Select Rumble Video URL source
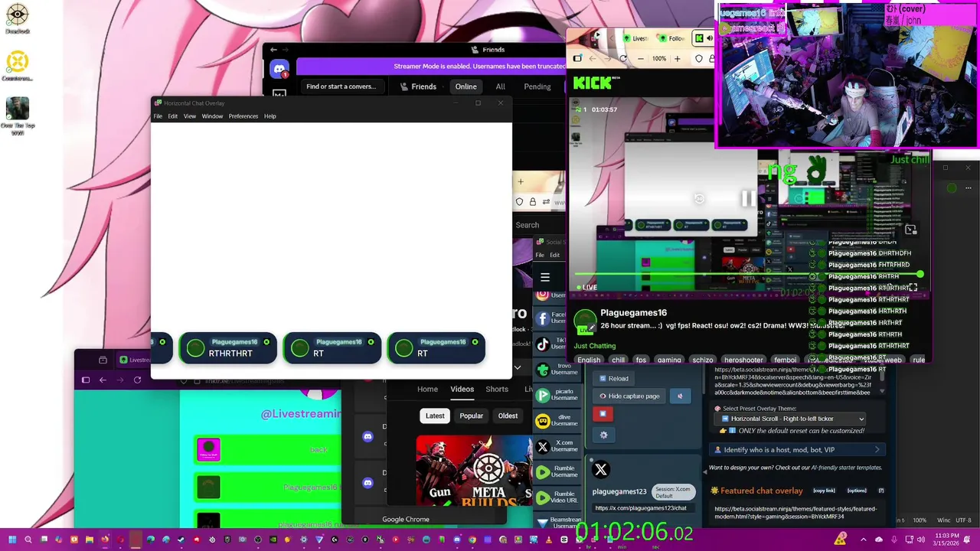Image resolution: width=980 pixels, height=551 pixels. click(557, 497)
